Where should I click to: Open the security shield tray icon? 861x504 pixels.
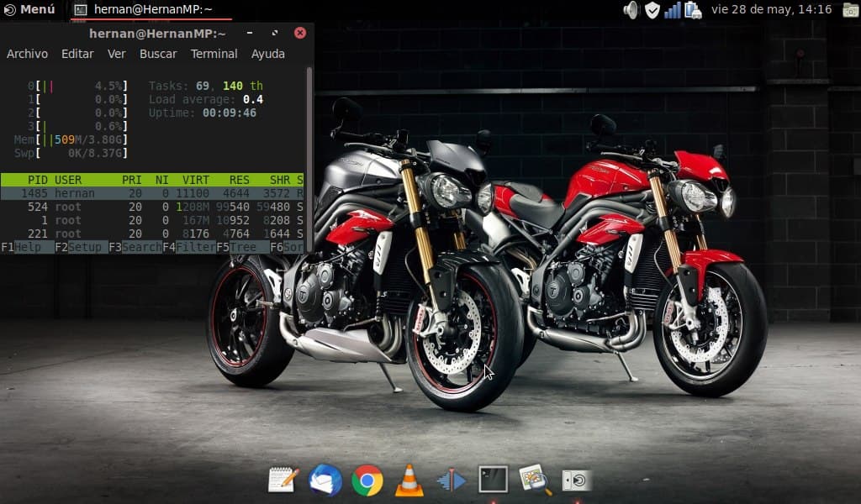click(x=652, y=10)
